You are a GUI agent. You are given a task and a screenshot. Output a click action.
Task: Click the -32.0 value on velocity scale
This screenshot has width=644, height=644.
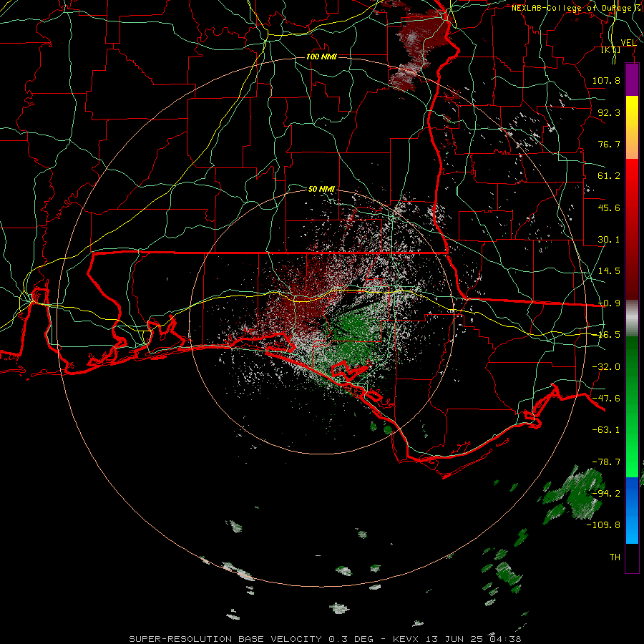click(606, 367)
